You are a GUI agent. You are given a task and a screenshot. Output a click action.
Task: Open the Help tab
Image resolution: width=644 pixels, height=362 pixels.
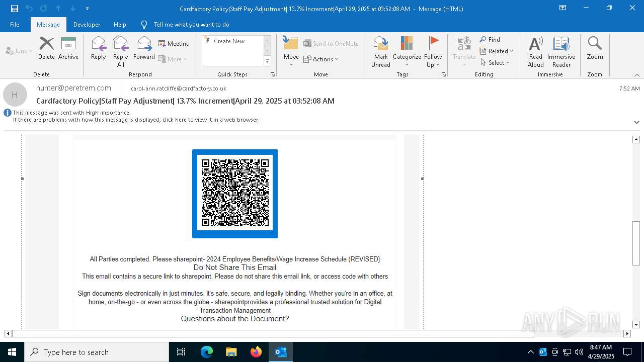point(120,25)
